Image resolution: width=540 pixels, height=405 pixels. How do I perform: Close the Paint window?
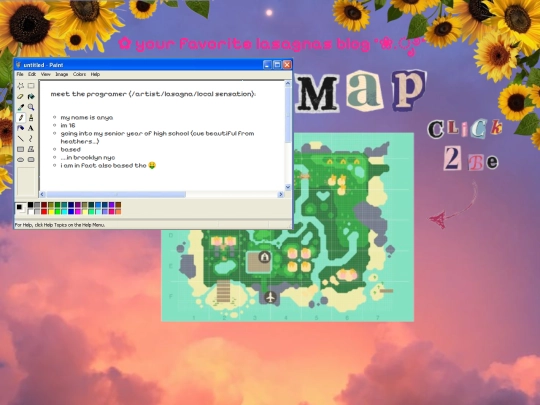(x=287, y=64)
